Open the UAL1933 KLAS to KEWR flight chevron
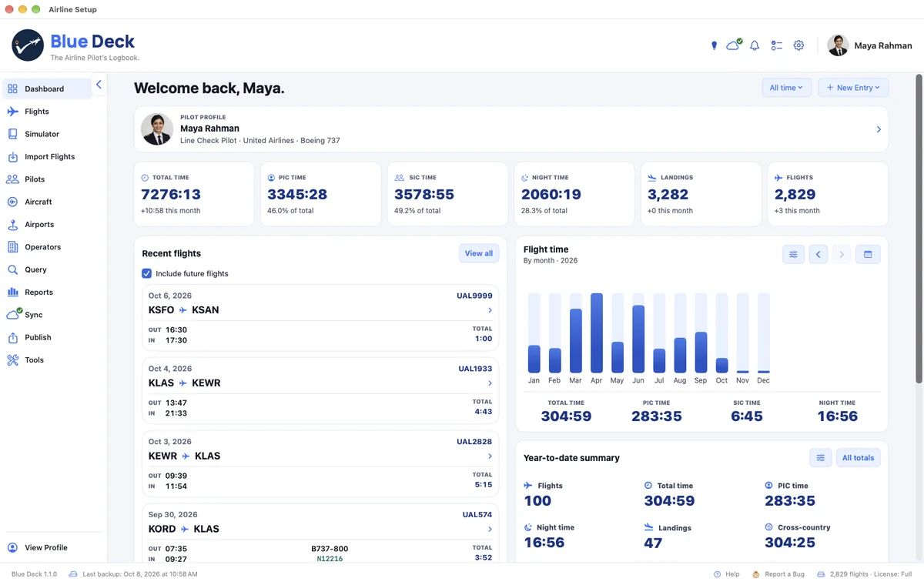Screen dimensions: 924x585 (490, 383)
